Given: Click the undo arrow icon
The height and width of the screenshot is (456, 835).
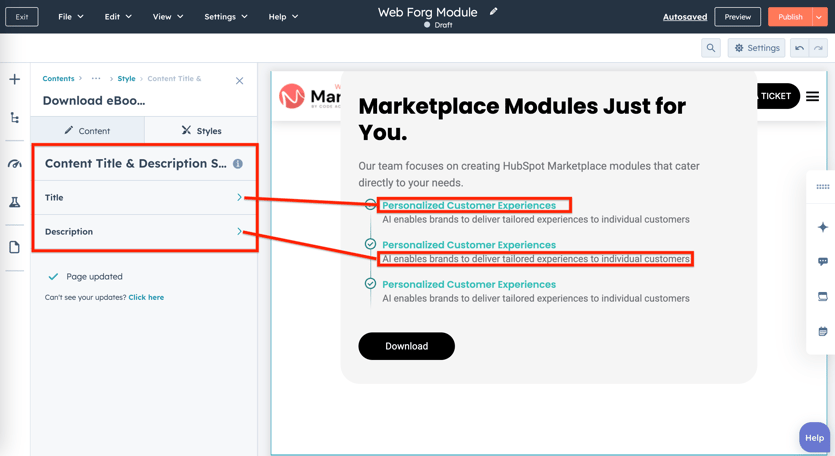Looking at the screenshot, I should 799,48.
